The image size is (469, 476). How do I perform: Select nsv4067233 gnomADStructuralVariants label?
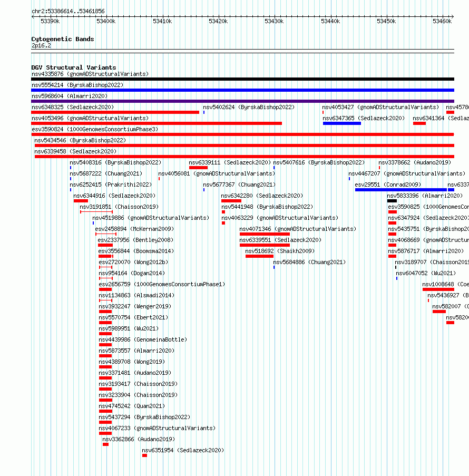(157, 429)
